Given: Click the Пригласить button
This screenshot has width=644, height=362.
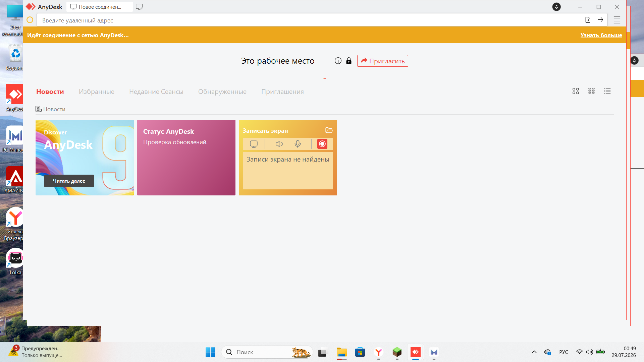Looking at the screenshot, I should 383,61.
